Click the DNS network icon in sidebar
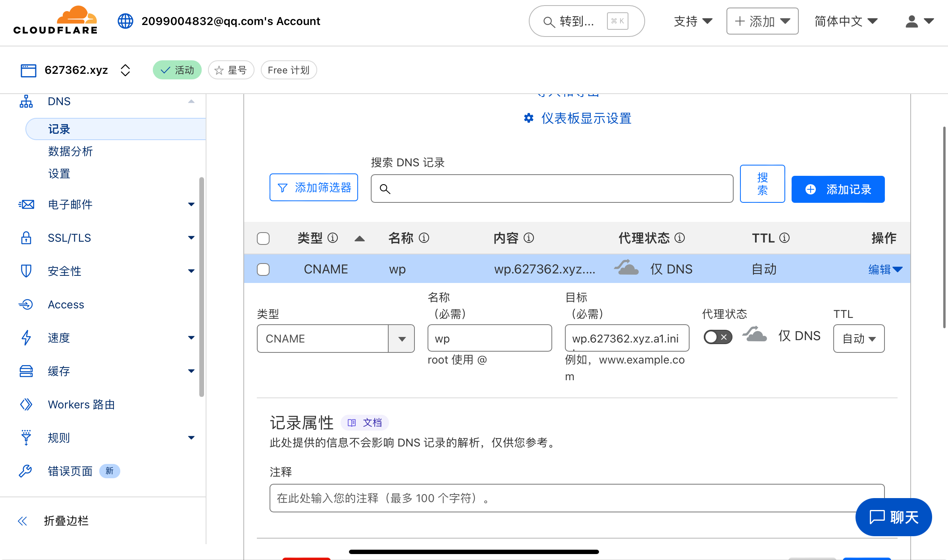Screen dimensions: 948x560 tap(26, 102)
